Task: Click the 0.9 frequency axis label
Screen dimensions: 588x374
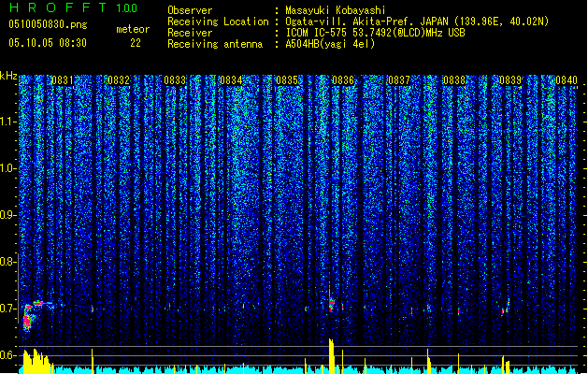Action: click(x=7, y=215)
